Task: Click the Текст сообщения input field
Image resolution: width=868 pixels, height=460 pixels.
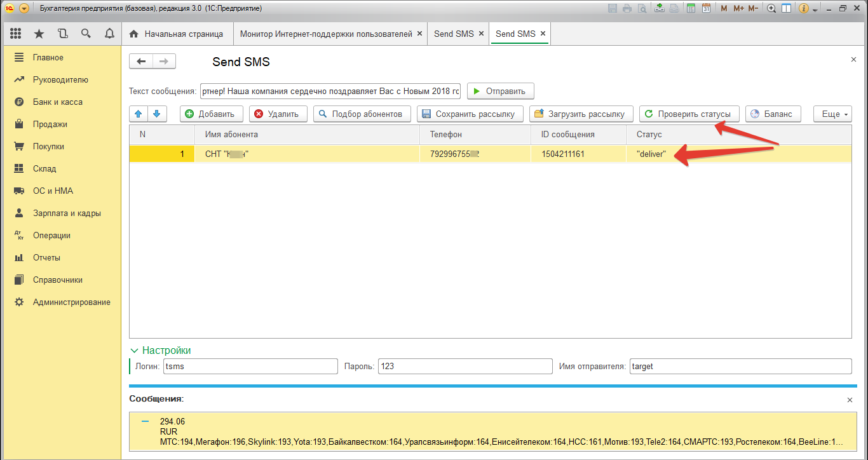Action: tap(330, 91)
